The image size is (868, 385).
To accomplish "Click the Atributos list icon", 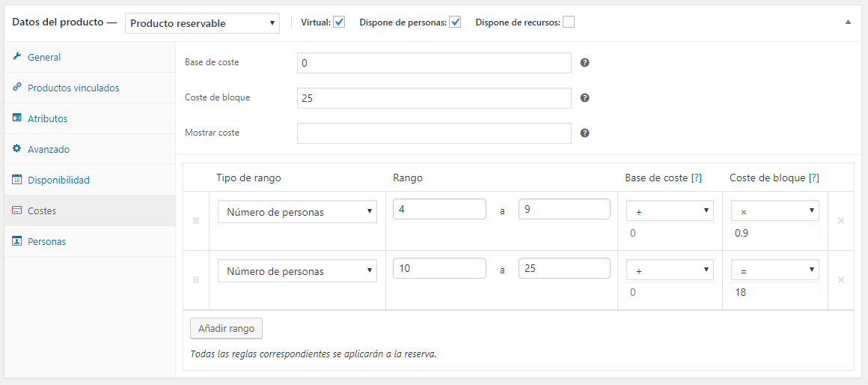I will (x=16, y=118).
